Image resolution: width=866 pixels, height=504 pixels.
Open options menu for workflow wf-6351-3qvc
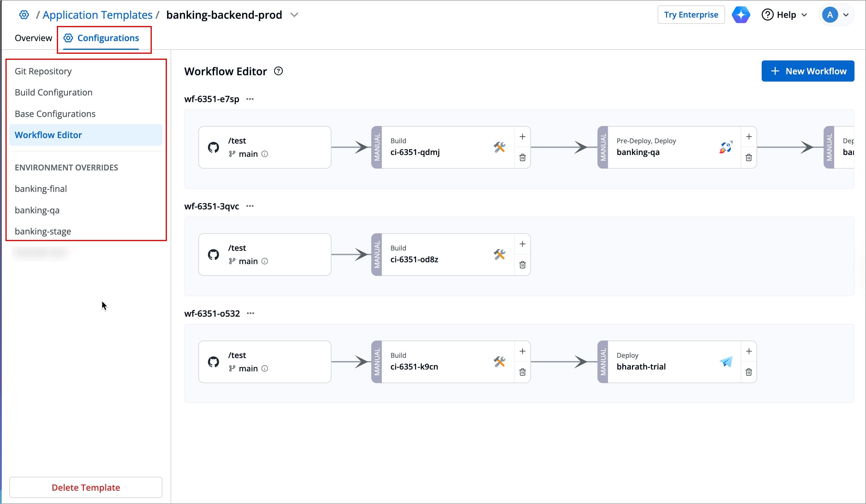click(250, 206)
